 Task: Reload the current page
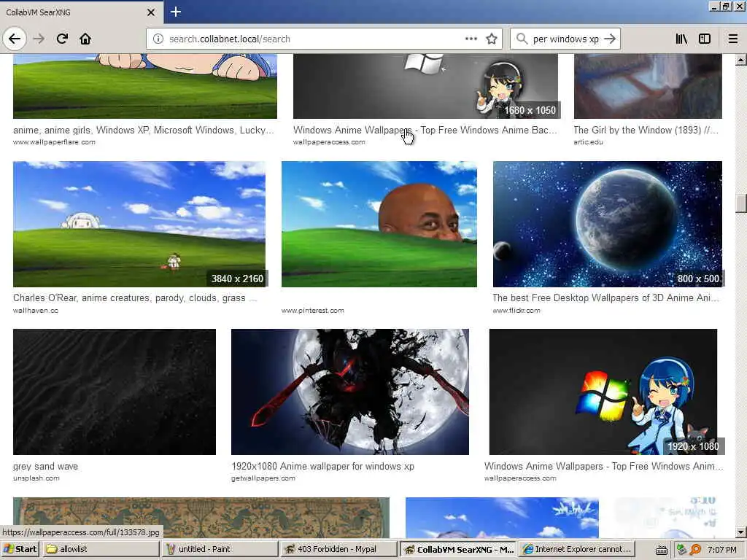[63, 39]
